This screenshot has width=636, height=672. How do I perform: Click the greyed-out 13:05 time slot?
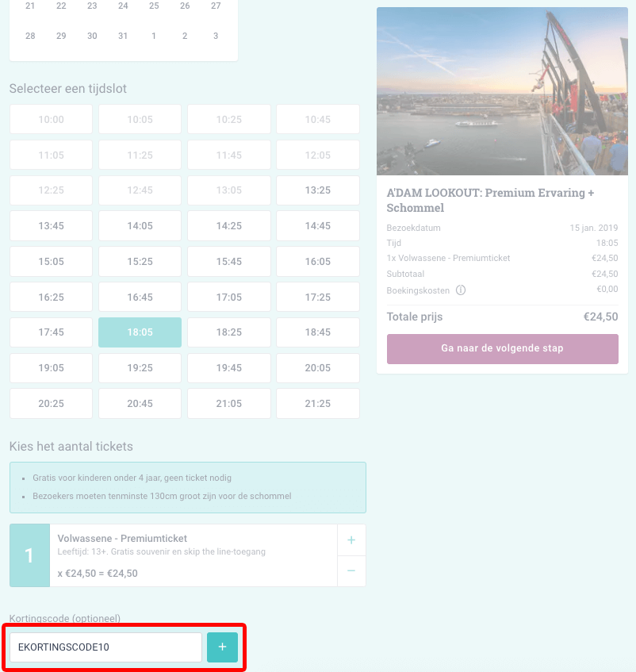coord(229,190)
